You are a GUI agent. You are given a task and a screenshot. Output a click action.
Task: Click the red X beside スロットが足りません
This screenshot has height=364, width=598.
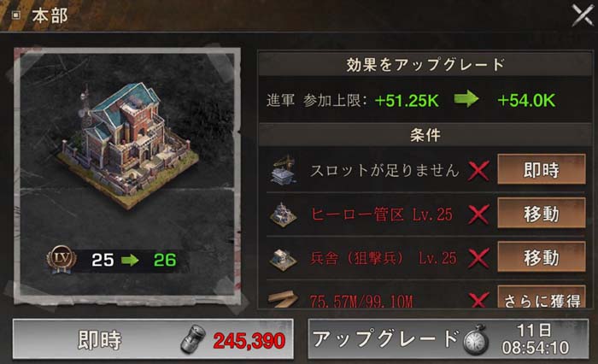point(478,171)
